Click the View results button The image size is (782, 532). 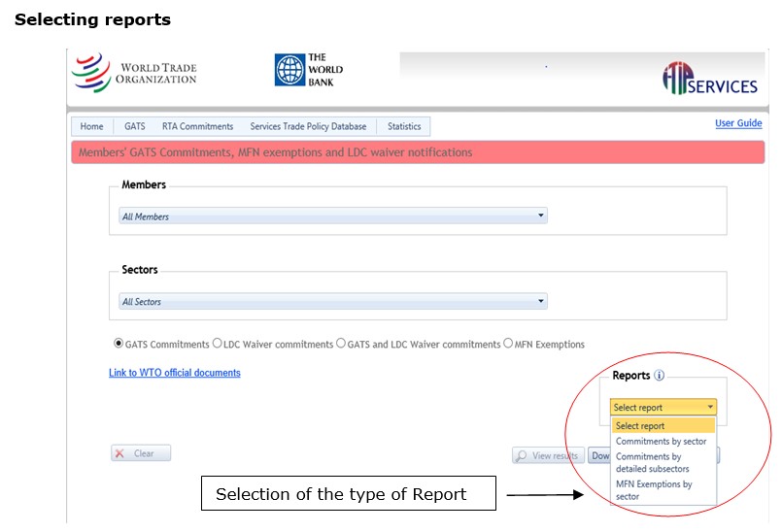click(x=548, y=455)
